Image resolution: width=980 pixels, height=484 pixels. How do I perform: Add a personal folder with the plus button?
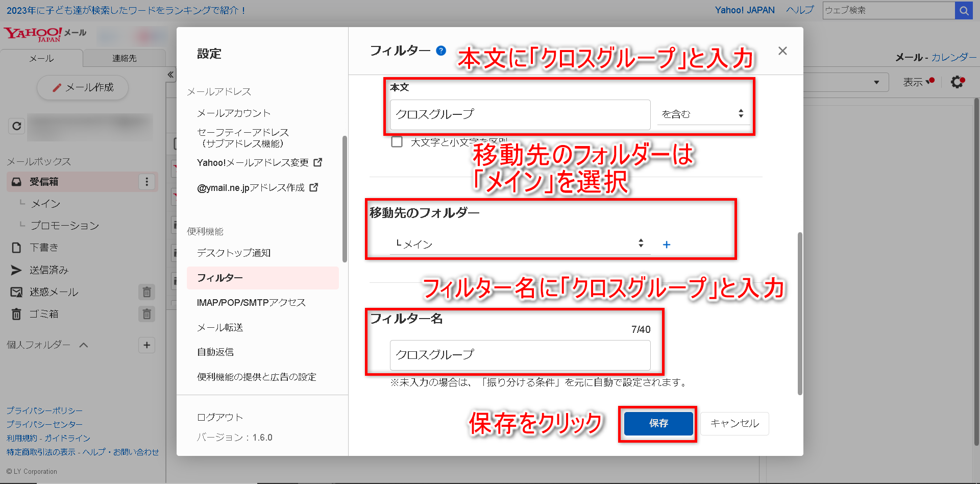[x=146, y=345]
